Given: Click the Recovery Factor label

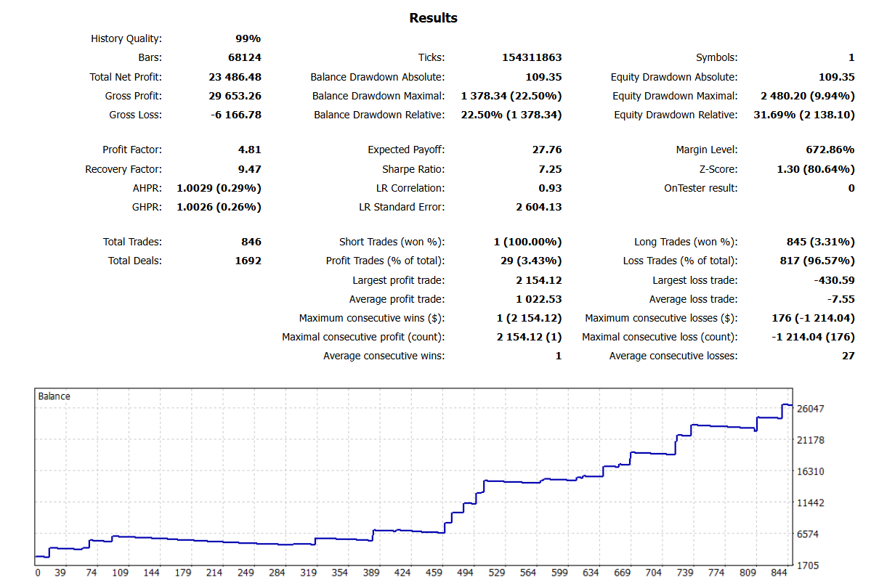Looking at the screenshot, I should click(123, 169).
